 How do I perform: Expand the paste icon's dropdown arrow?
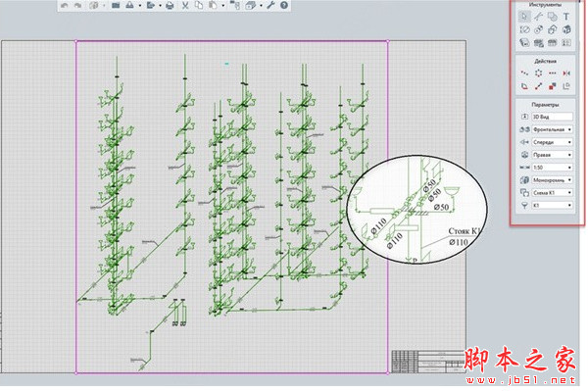(223, 6)
